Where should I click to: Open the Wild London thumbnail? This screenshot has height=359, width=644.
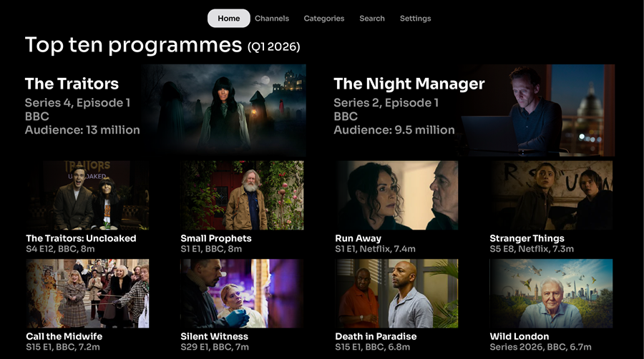click(x=551, y=293)
